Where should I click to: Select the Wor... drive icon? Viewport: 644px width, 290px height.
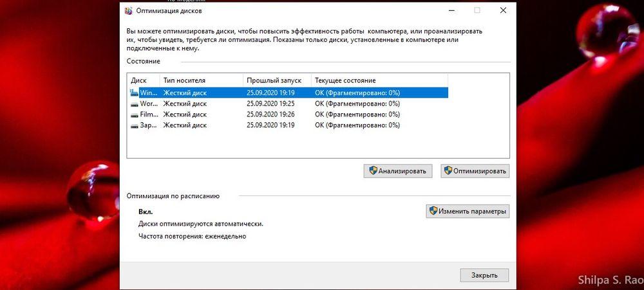pos(135,104)
